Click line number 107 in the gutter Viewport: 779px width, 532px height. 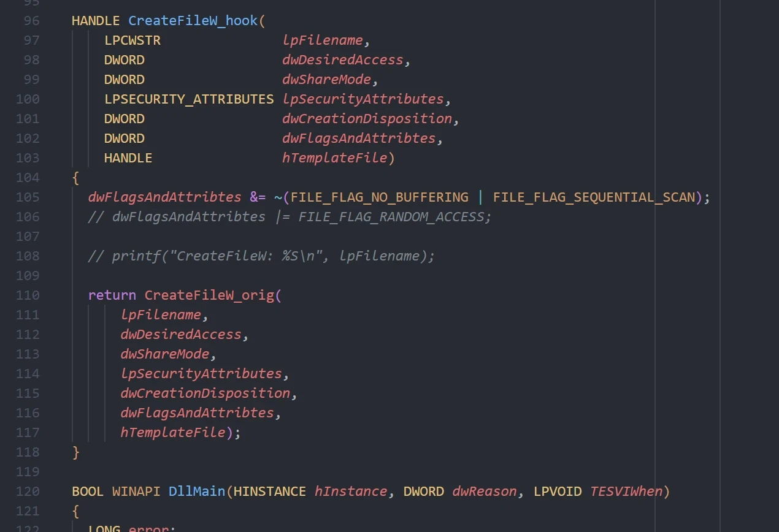(28, 237)
